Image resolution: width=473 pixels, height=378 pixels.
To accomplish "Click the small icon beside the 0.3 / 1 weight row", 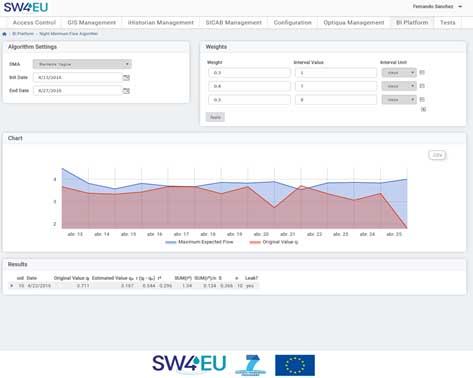I will [422, 73].
